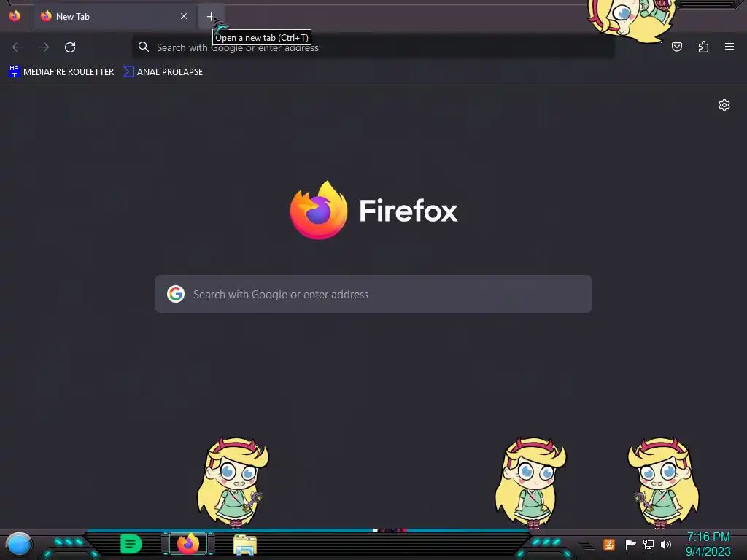Close the New Tab tab
The height and width of the screenshot is (560, 747).
184,16
